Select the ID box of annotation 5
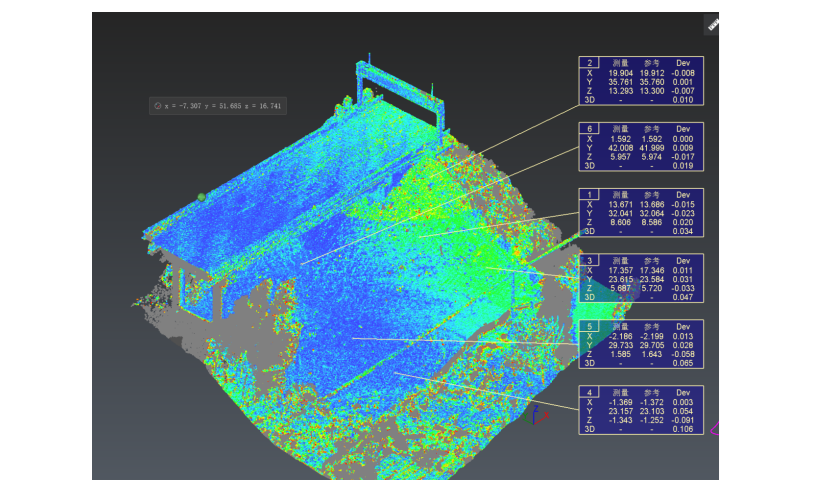The width and height of the screenshot is (818, 488). [589, 326]
